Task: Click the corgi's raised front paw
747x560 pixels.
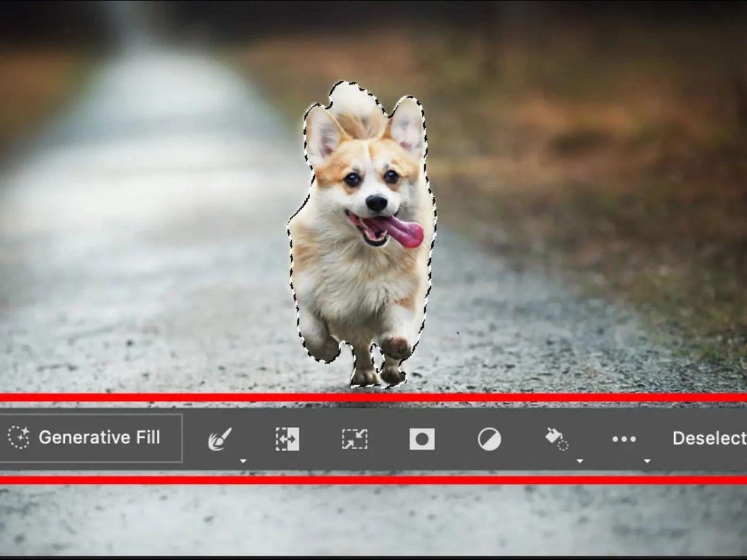Action: click(395, 347)
